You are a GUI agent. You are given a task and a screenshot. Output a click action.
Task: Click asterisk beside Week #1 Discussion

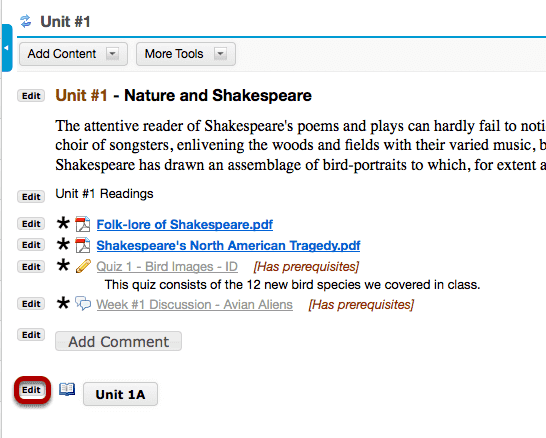(x=63, y=303)
